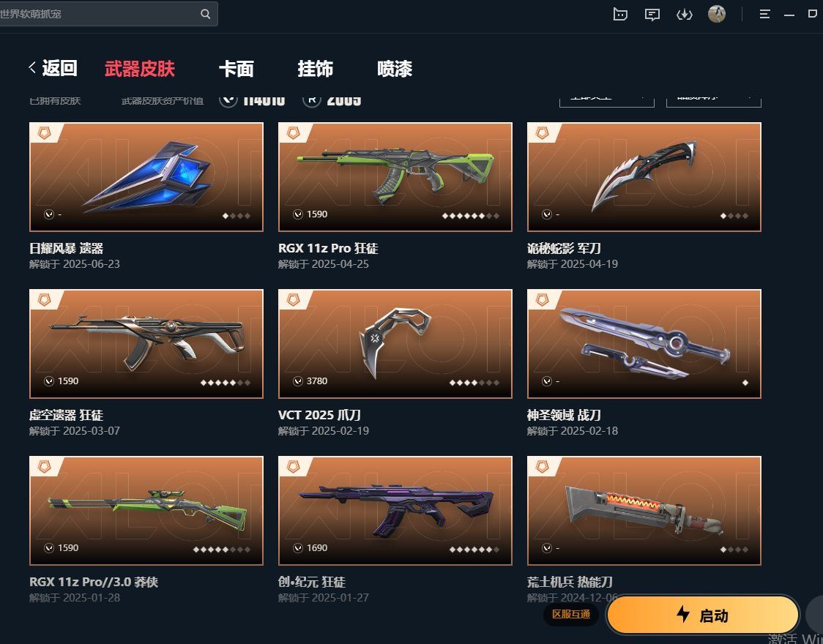Screen dimensions: 823x644
Task: Expand the left partially hidden filter dropdown
Action: tap(607, 101)
